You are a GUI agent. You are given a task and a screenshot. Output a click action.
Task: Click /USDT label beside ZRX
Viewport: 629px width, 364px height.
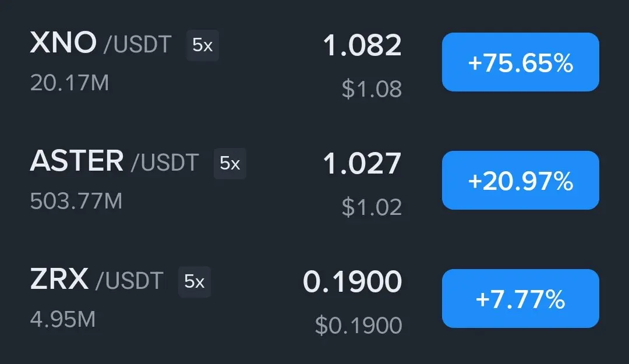pos(129,281)
